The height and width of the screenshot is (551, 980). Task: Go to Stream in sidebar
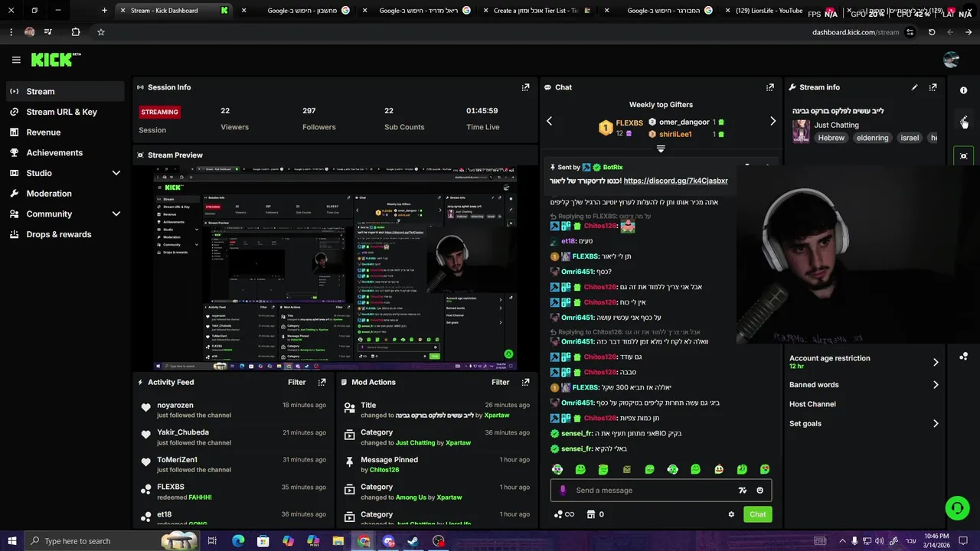(x=64, y=91)
